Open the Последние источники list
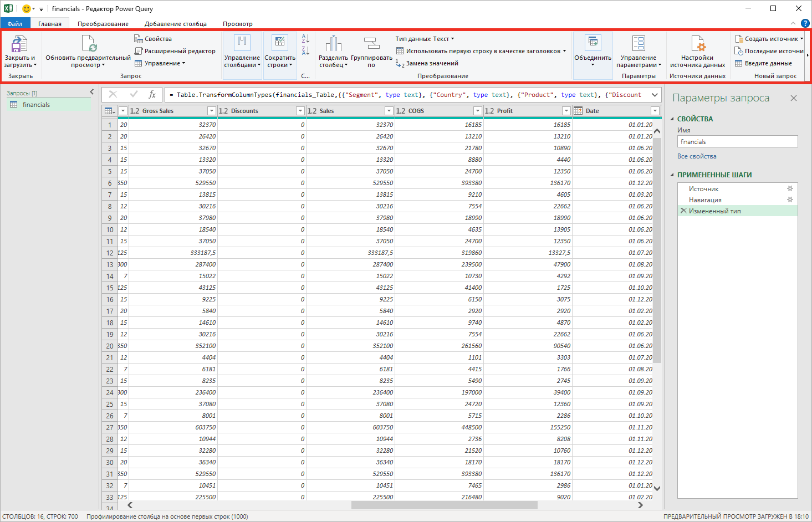This screenshot has width=812, height=522. click(769, 51)
